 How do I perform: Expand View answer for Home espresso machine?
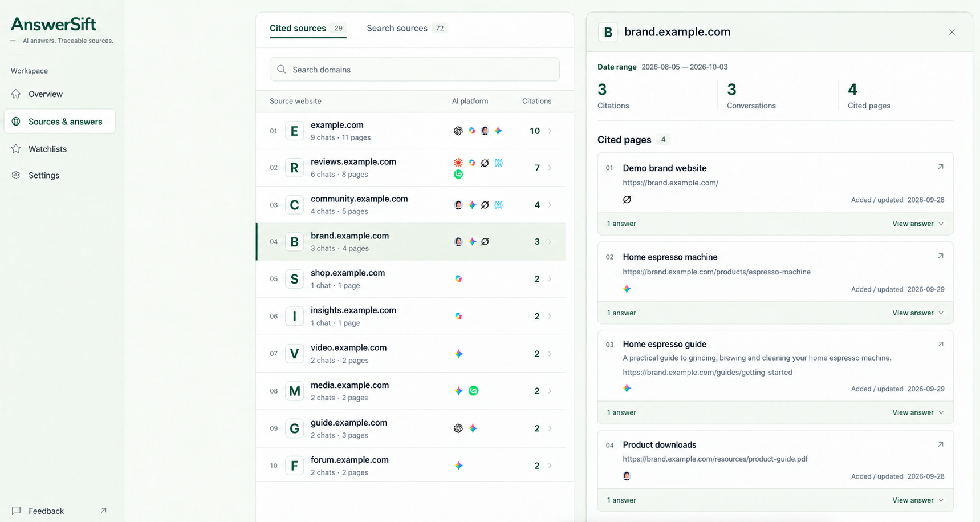(x=918, y=313)
